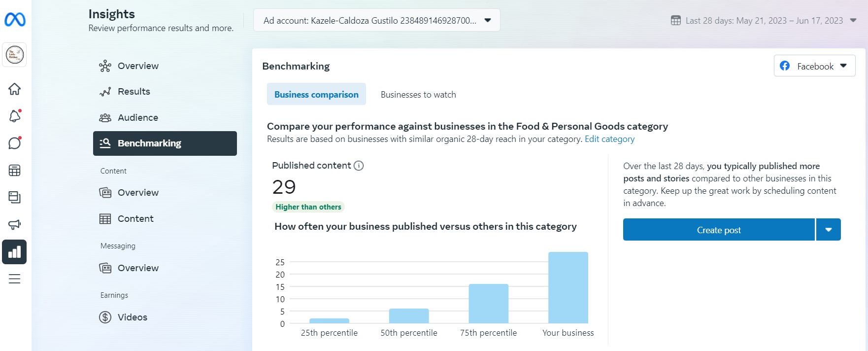Open the Planner grid icon
This screenshot has width=868, height=351.
point(15,171)
